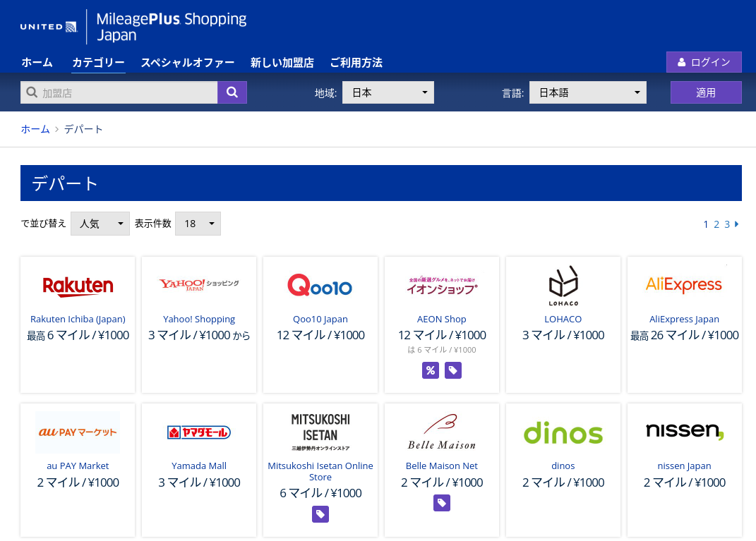Click the next page arrow in pagination
This screenshot has height=541, width=756.
737,224
